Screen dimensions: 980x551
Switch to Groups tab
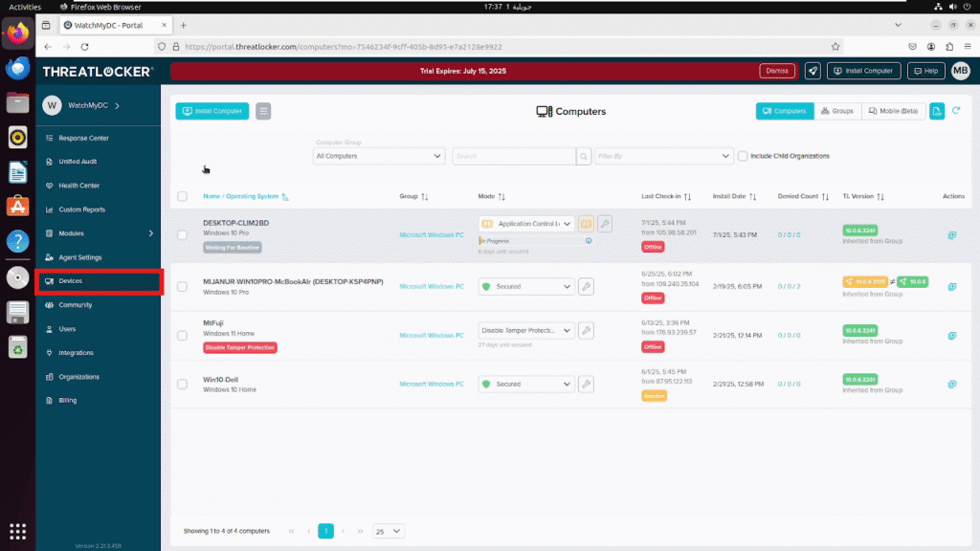coord(837,111)
